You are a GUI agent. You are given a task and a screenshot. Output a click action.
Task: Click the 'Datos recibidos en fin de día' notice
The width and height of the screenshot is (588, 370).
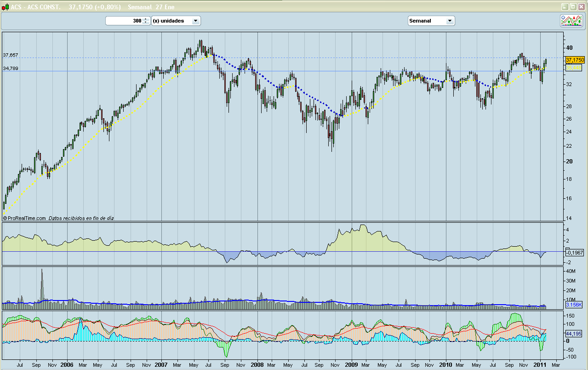(x=81, y=218)
